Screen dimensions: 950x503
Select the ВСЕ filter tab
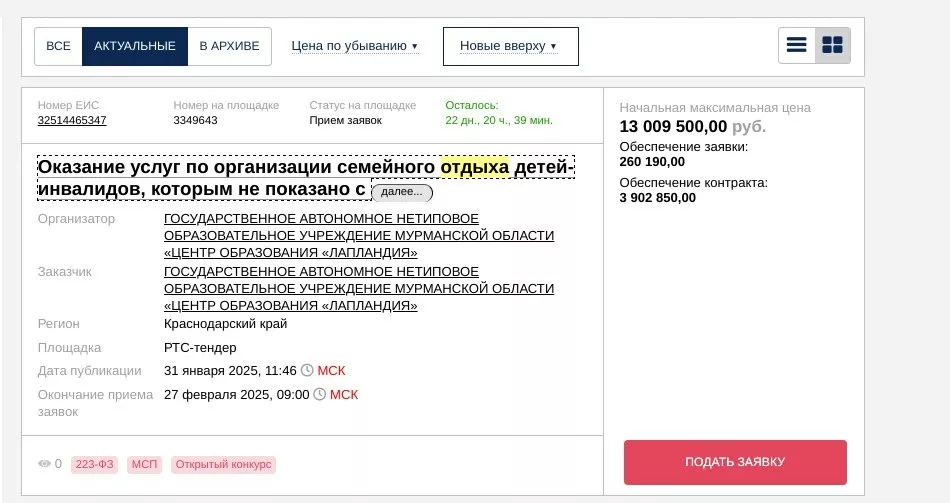58,46
